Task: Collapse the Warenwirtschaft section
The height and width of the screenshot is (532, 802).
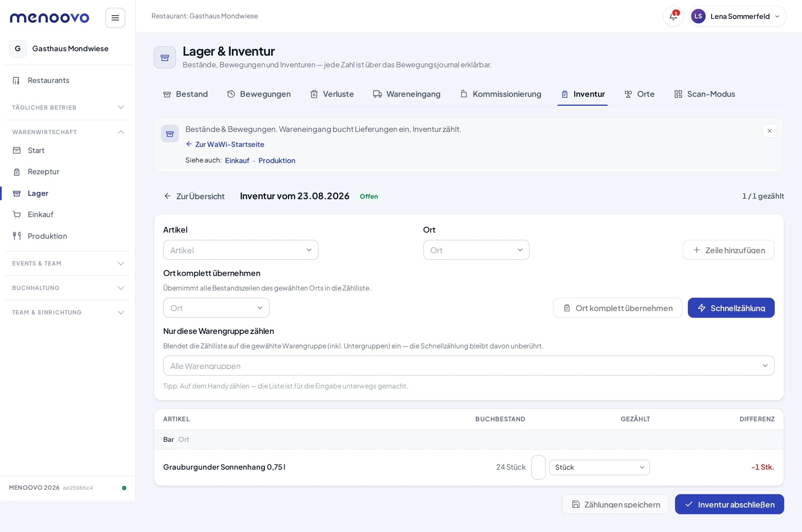Action: [68, 132]
